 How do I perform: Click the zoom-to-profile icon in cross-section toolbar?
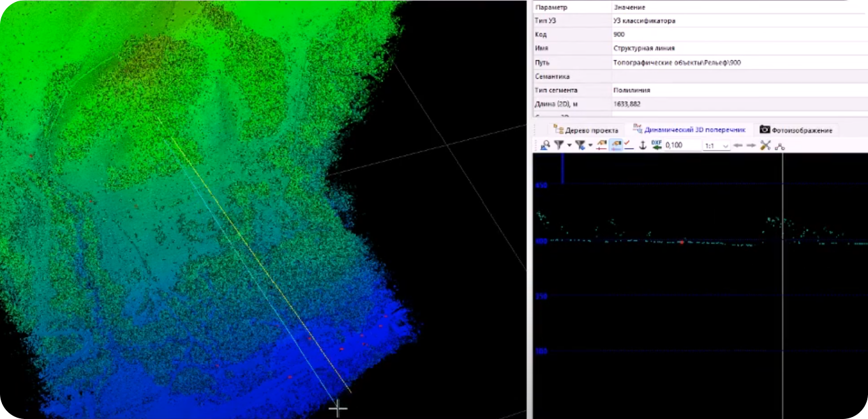(545, 146)
